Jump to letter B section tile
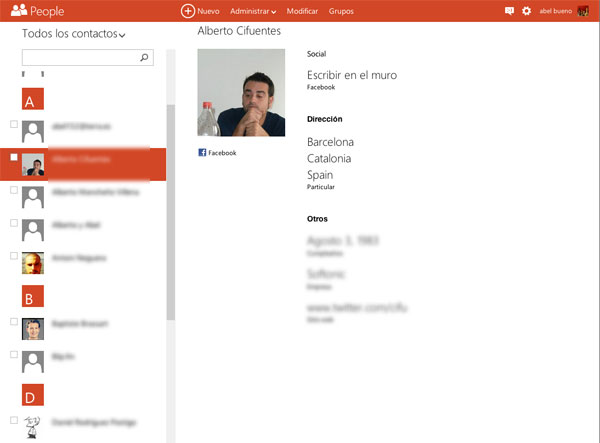The image size is (600, 443). (x=33, y=296)
